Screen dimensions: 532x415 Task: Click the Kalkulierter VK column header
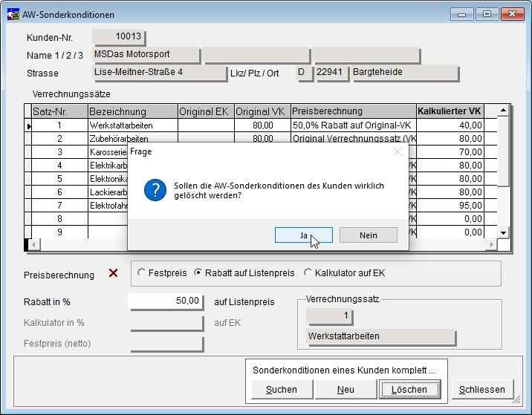(x=450, y=111)
